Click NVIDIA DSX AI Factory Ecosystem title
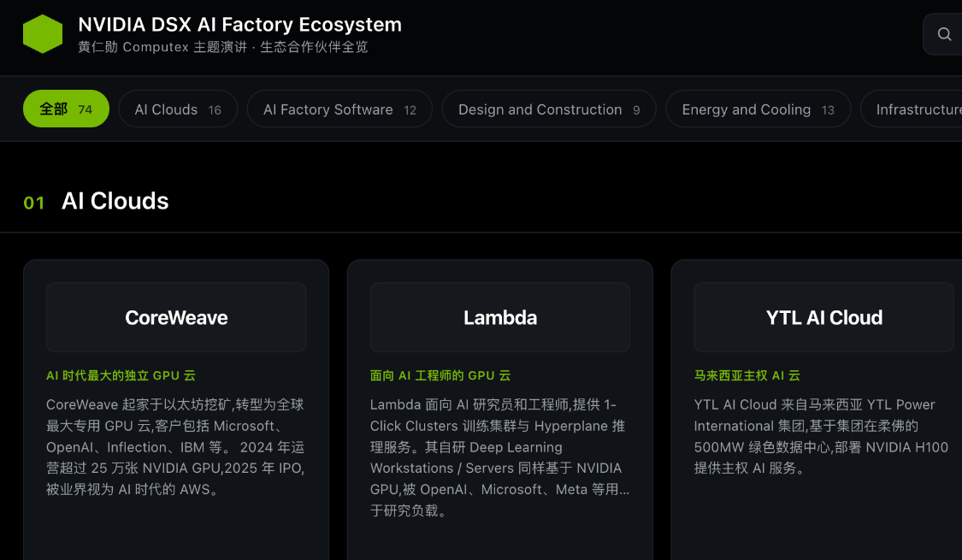The image size is (962, 560). click(x=240, y=25)
